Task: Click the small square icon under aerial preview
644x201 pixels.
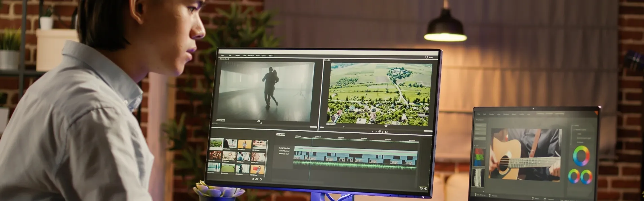Action: (376, 132)
